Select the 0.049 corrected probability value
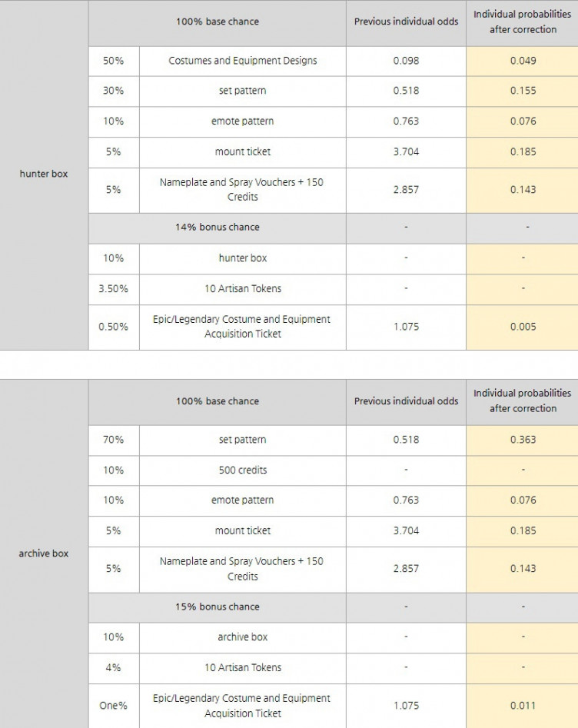The width and height of the screenshot is (578, 728). tap(523, 61)
